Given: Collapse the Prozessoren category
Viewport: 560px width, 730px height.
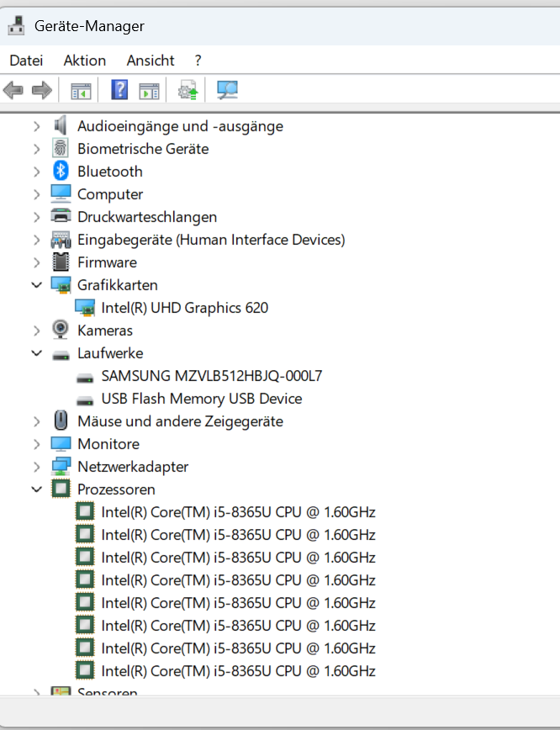Looking at the screenshot, I should click(x=37, y=489).
